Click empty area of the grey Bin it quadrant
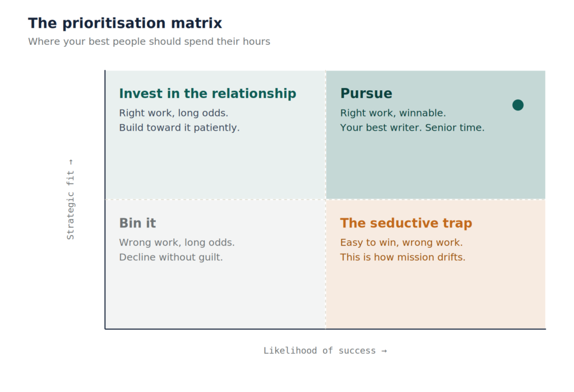 click(215, 297)
